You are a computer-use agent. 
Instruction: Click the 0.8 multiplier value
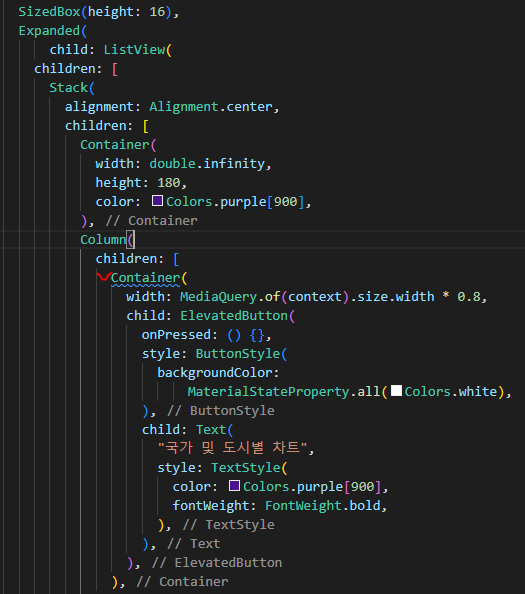(469, 297)
